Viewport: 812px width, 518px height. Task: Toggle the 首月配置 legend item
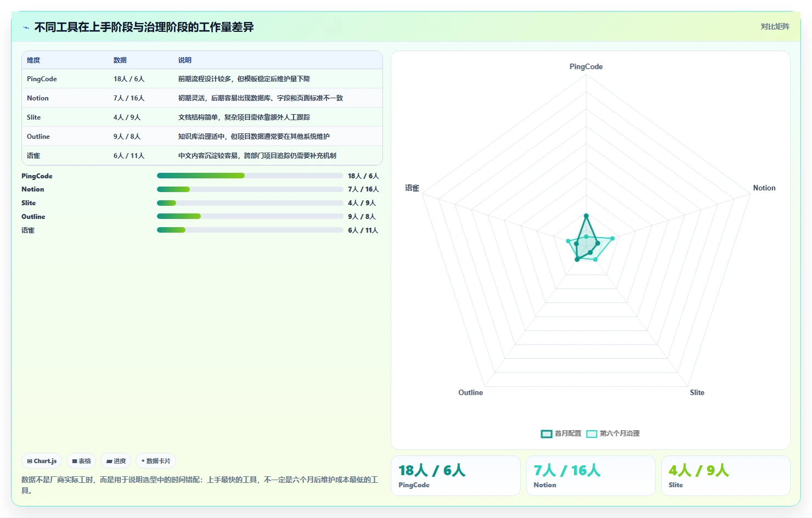(561, 433)
